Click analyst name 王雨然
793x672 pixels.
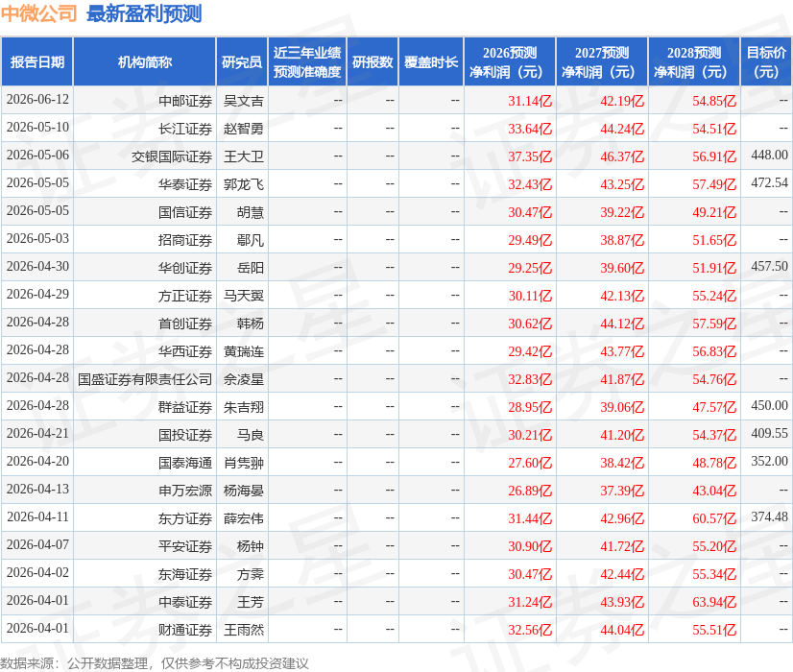[x=244, y=630]
